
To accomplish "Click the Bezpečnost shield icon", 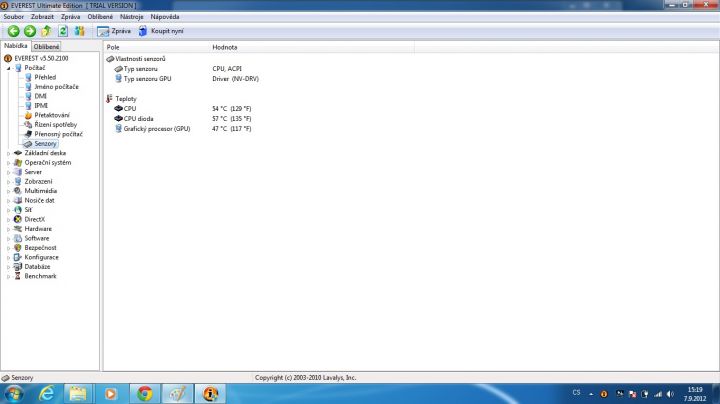I will 18,247.
